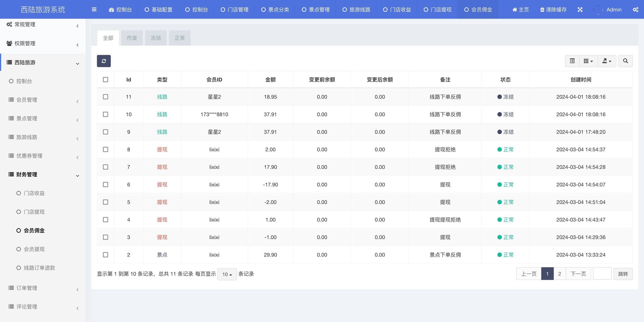Screen dimensions: 644x322
Task: Switch to the 作废 filter tab
Action: (132, 38)
